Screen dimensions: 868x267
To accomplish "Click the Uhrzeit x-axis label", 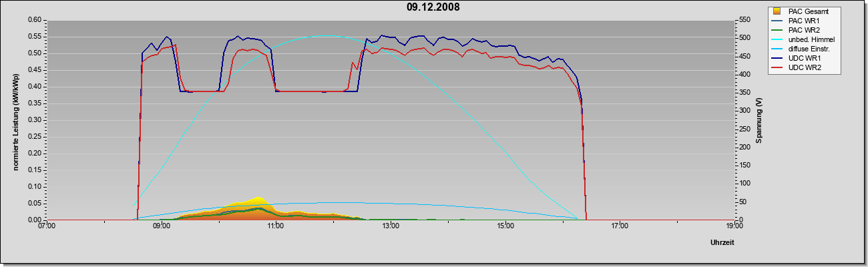I will tap(722, 243).
